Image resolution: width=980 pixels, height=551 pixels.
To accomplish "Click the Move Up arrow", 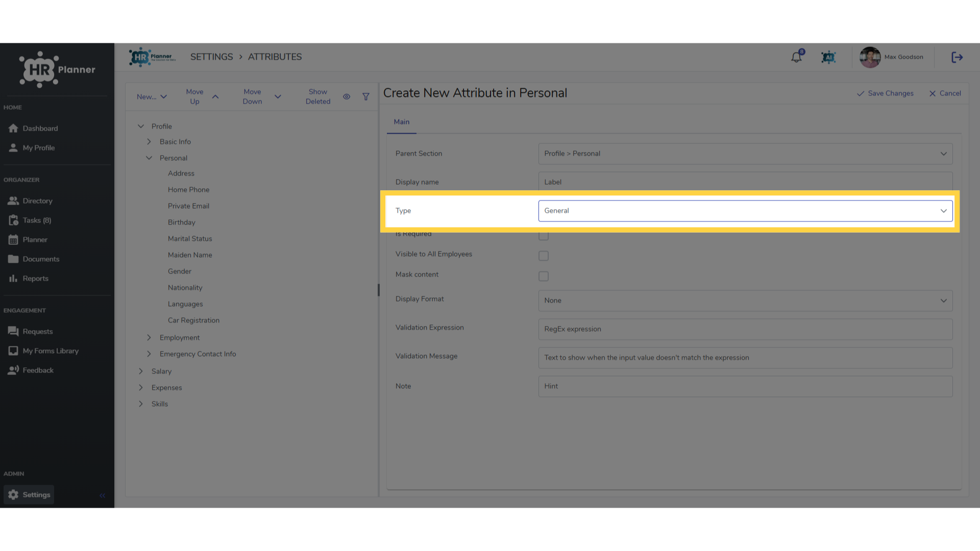I will tap(215, 96).
